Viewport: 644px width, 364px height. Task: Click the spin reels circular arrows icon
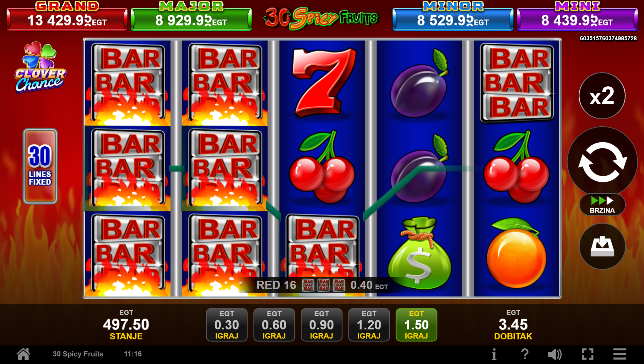[602, 162]
